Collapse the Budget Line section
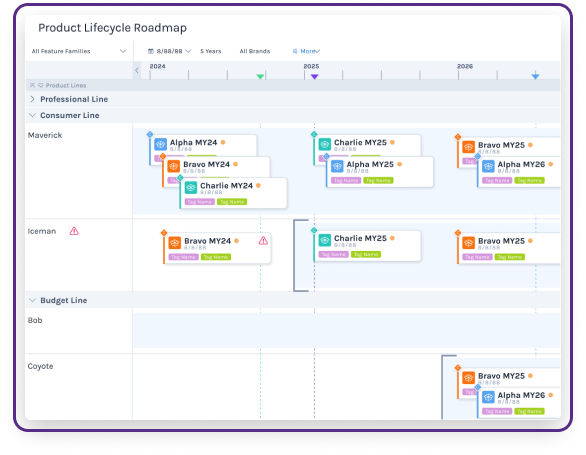This screenshot has width=586, height=455. [33, 300]
